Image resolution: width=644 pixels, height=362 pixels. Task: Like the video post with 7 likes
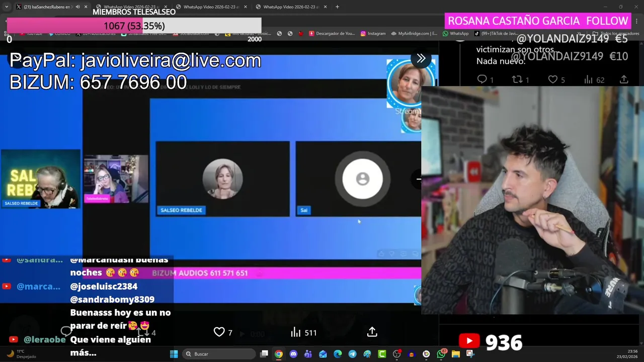click(x=223, y=332)
